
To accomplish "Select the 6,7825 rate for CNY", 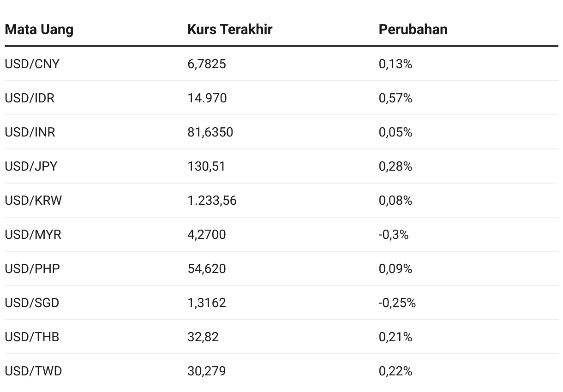I will pyautogui.click(x=207, y=64).
